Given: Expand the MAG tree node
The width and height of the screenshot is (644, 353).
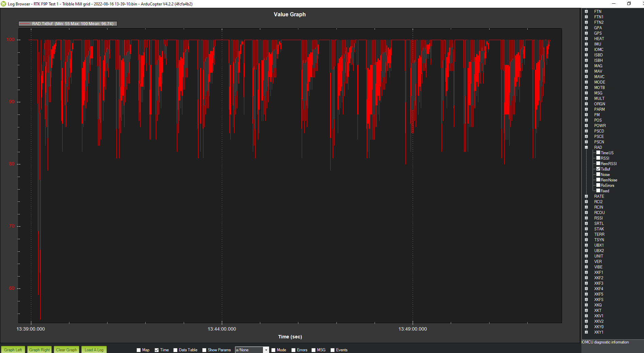Looking at the screenshot, I should [586, 66].
